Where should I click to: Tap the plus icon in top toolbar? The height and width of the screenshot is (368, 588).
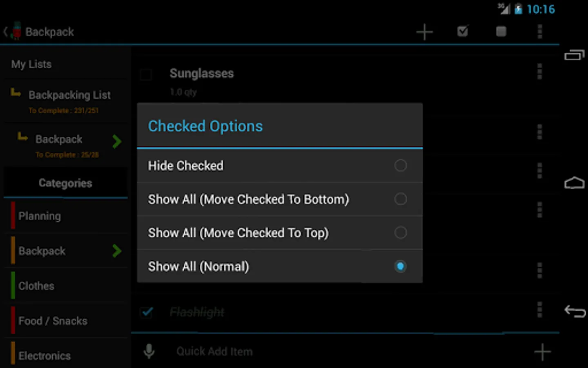point(424,32)
